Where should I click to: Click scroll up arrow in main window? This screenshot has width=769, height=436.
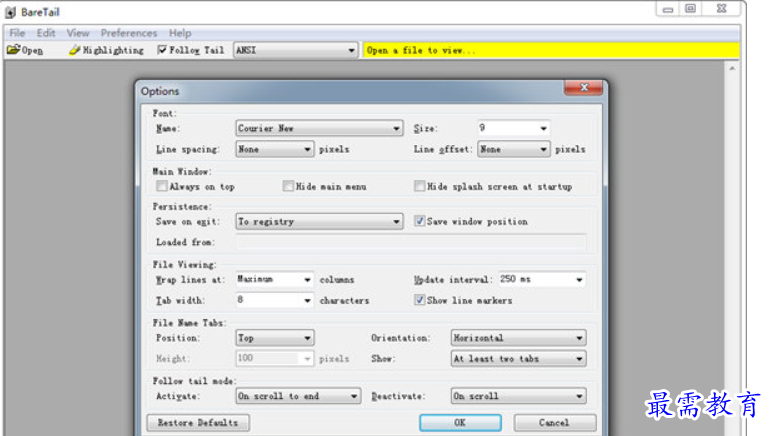732,68
